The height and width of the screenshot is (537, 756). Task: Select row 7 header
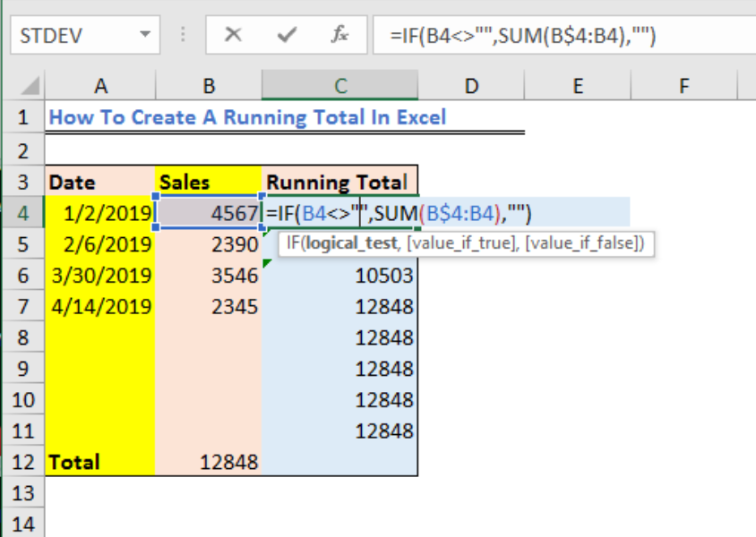tap(23, 306)
